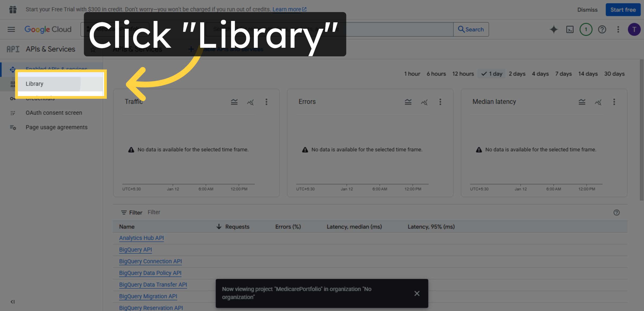Pin APIs & Services using the star icon
The image size is (644, 311).
click(x=93, y=49)
